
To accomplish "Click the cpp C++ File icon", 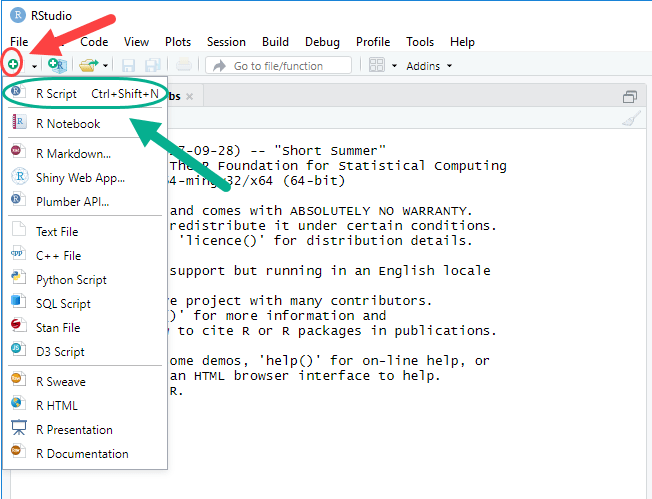I will tap(18, 253).
